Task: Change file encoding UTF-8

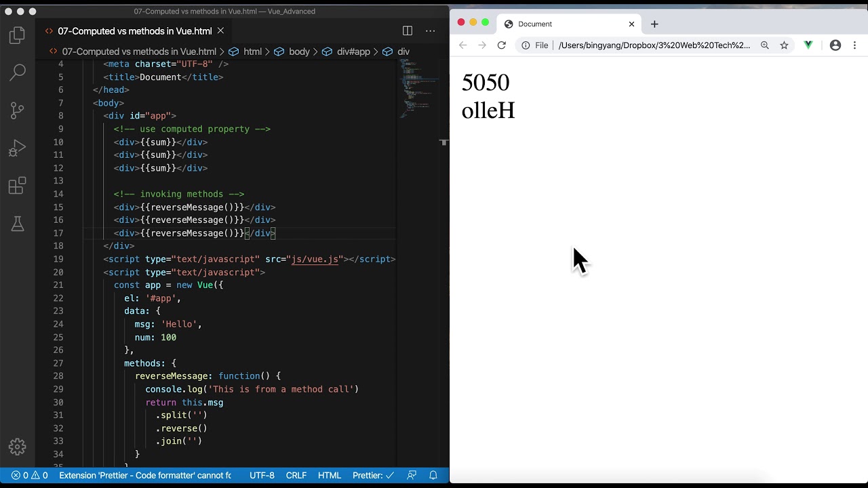Action: pyautogui.click(x=262, y=475)
